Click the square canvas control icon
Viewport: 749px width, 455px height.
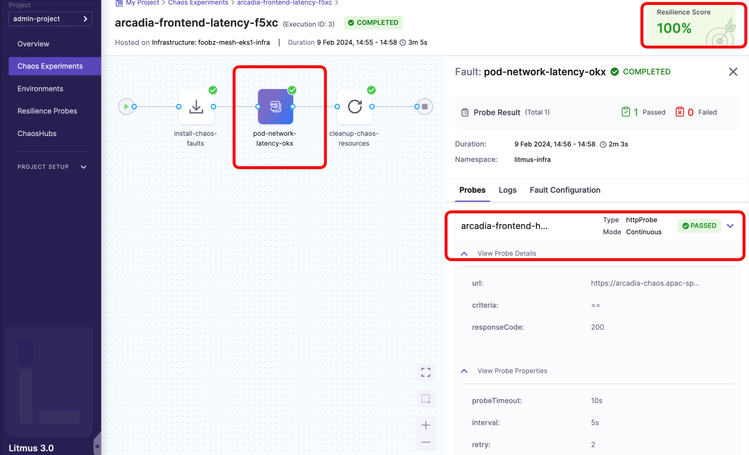click(x=426, y=398)
